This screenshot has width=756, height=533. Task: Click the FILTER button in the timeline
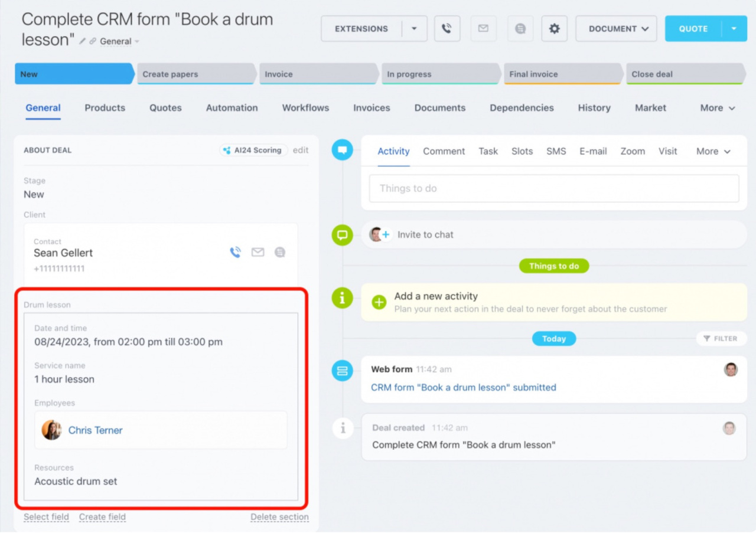[x=721, y=339]
